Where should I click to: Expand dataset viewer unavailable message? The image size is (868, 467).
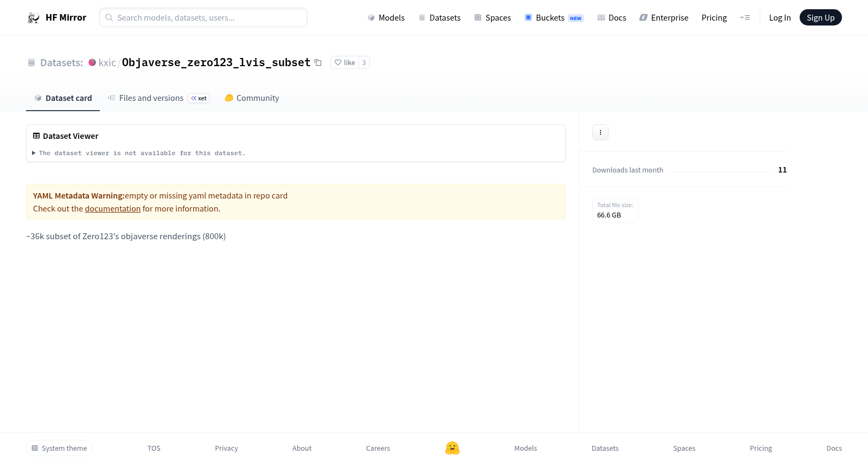pos(139,153)
